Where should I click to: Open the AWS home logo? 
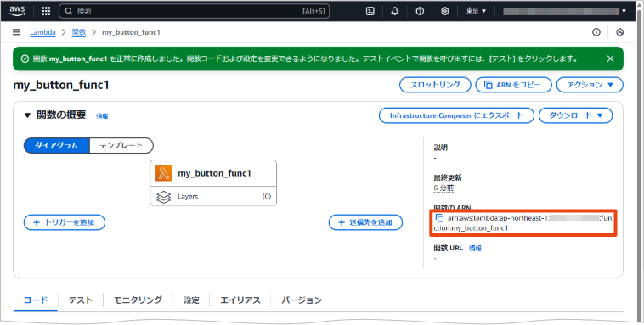17,11
